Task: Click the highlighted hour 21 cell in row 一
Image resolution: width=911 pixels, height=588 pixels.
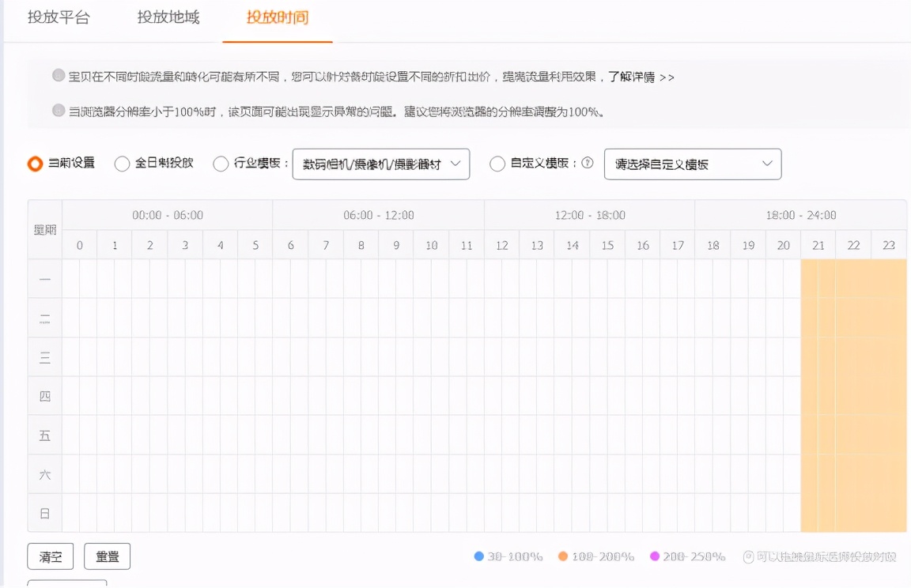Action: coord(818,279)
